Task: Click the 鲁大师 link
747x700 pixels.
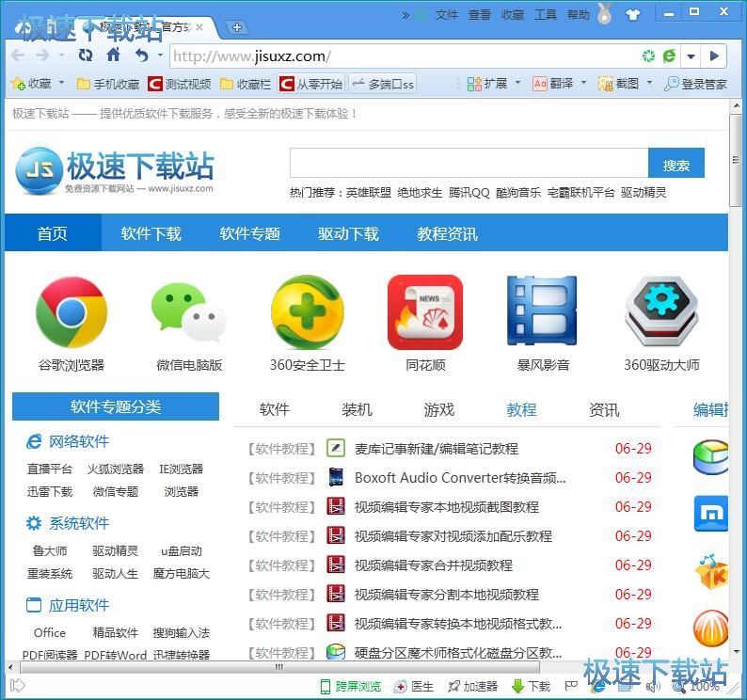Action: coord(50,550)
